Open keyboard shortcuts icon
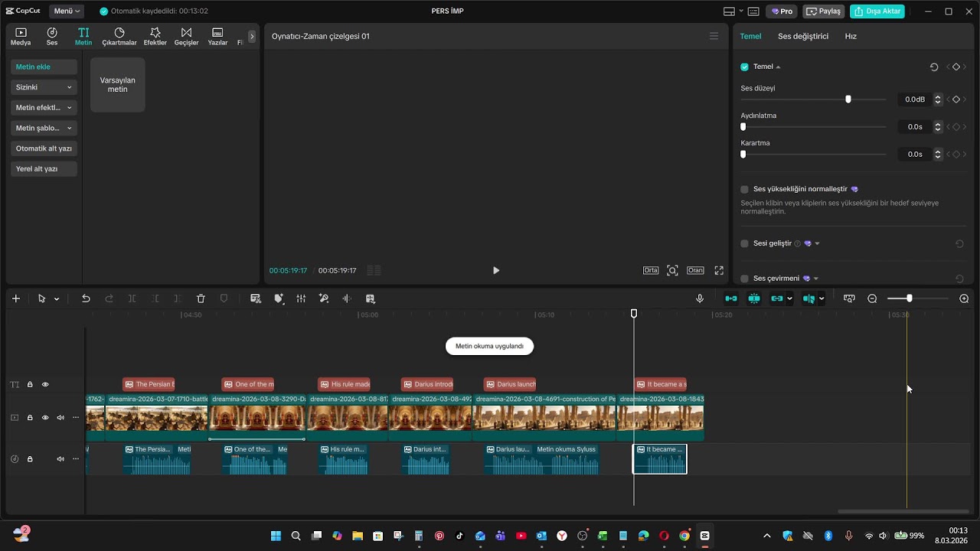Screen dimensions: 980x551 pos(753,11)
